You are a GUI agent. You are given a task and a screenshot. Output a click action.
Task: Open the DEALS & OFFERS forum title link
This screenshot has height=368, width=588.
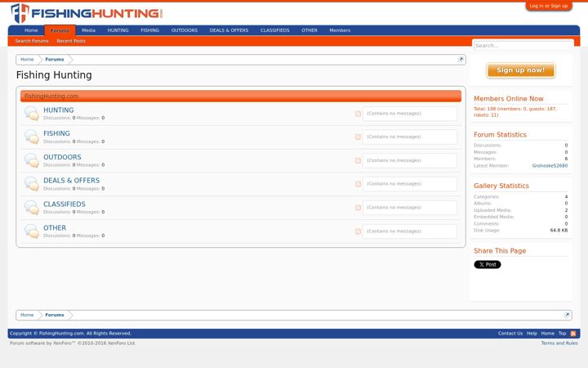pyautogui.click(x=72, y=181)
